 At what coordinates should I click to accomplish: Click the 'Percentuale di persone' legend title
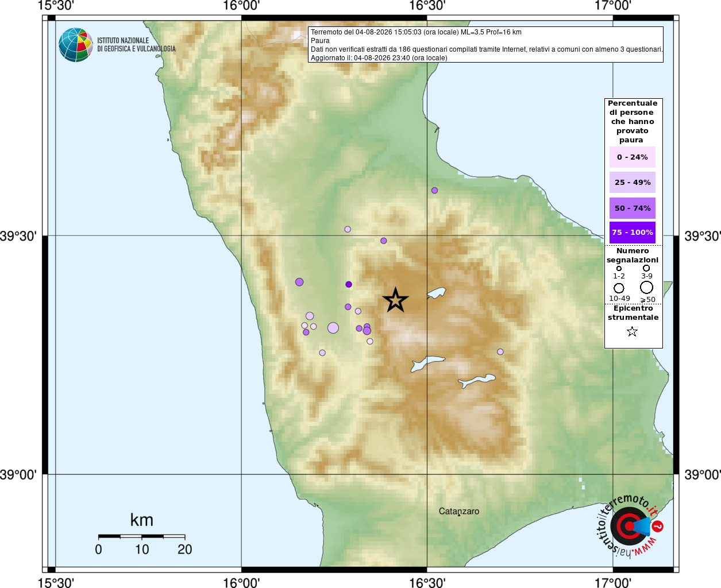(x=633, y=121)
